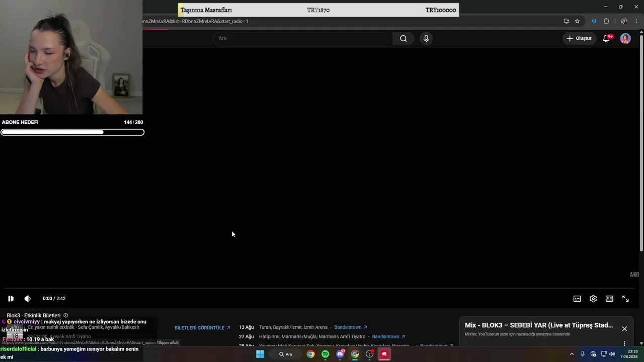Click the info icon beside Etkinlik Biletleri
Viewport: 644px width, 362px height.
pos(65,315)
